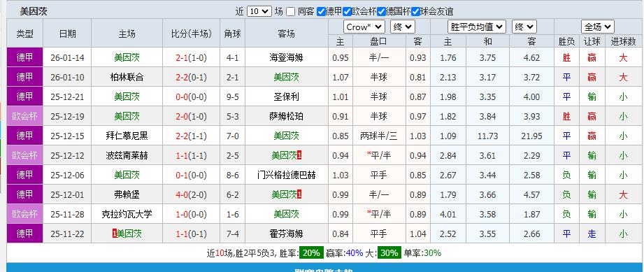Click the 美因茨 section title

pos(34,11)
